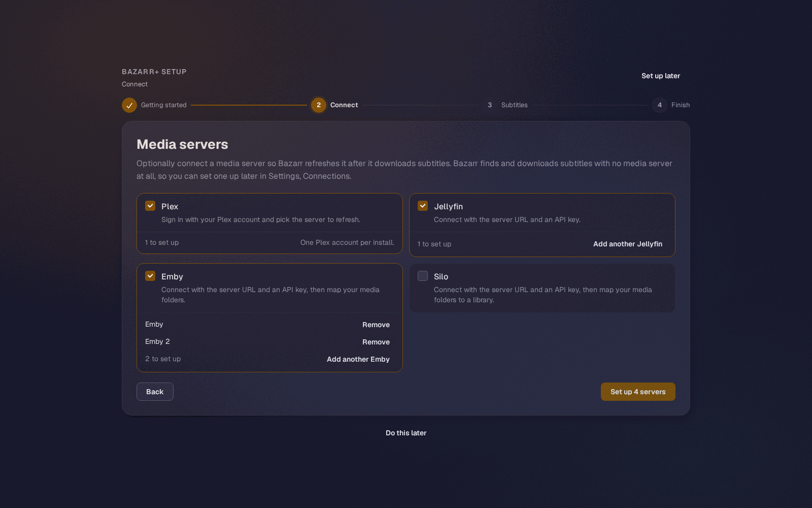
Task: Remove the first Emby server
Action: coord(376,325)
